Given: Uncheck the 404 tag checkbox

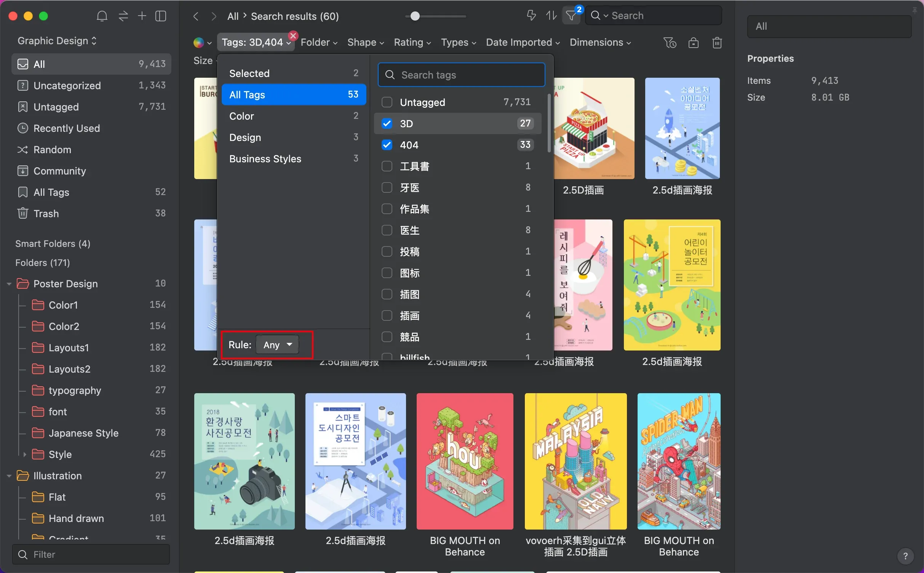Looking at the screenshot, I should (x=387, y=145).
